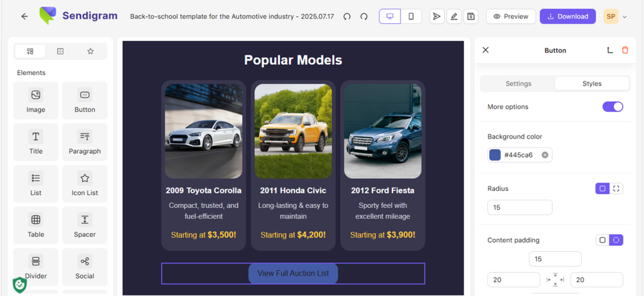Toggle the More options switch
Image resolution: width=644 pixels, height=296 pixels.
(613, 107)
